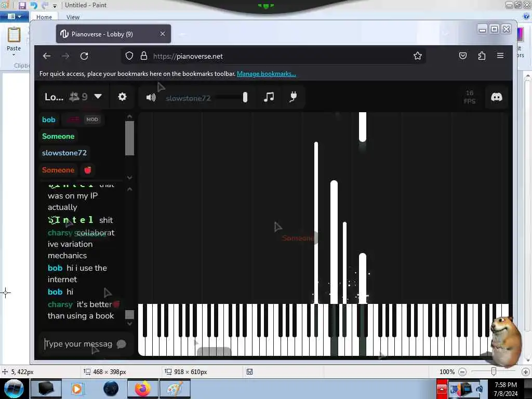Zoom out in Paint status bar
The height and width of the screenshot is (399, 532).
(462, 372)
